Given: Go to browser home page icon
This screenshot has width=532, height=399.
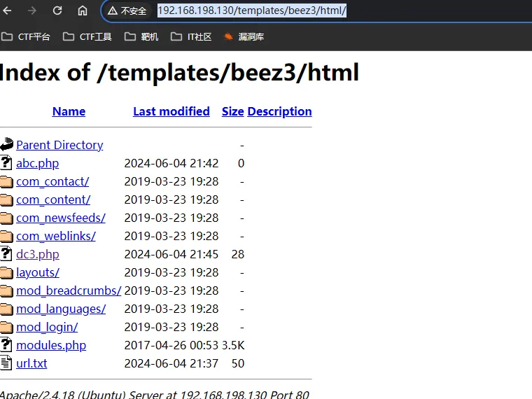Looking at the screenshot, I should point(83,10).
